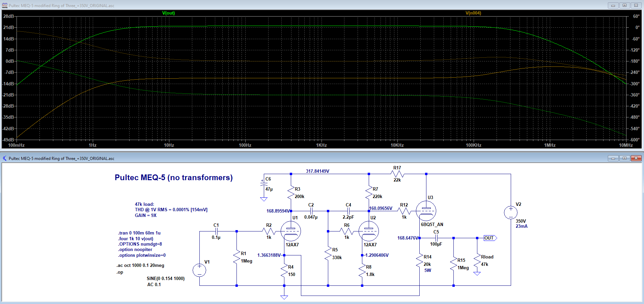This screenshot has width=644, height=304.
Task: Click the GAIN = 9X comment text
Action: pyautogui.click(x=146, y=215)
